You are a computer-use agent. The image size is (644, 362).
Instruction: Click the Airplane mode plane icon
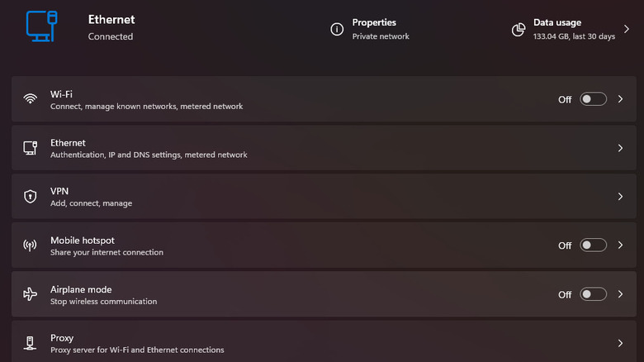(31, 294)
